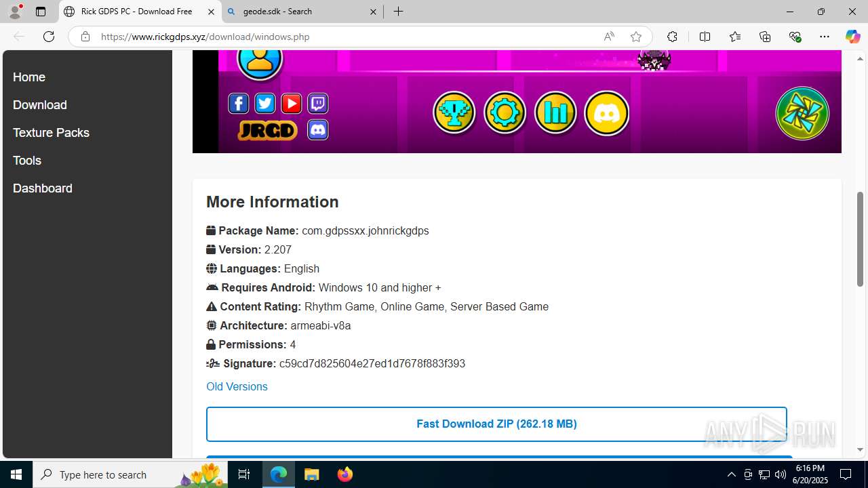Open a new tab with plus button
Screen dimensions: 868x488
pyautogui.click(x=399, y=12)
